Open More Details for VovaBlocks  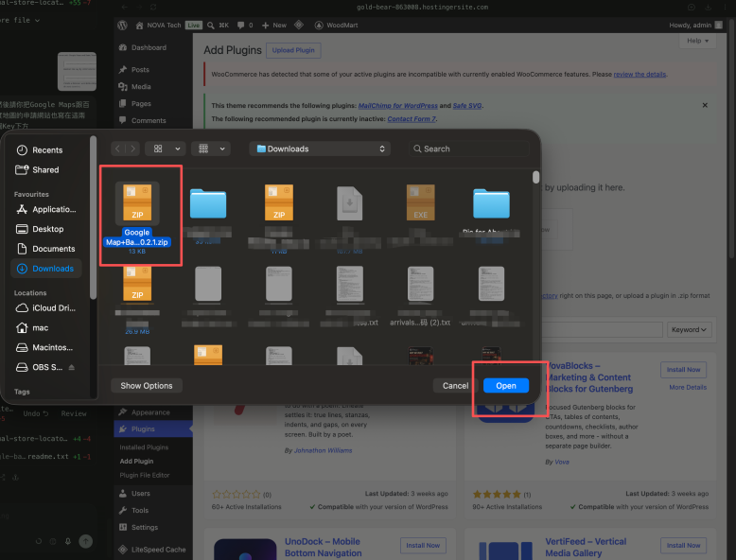coord(688,387)
